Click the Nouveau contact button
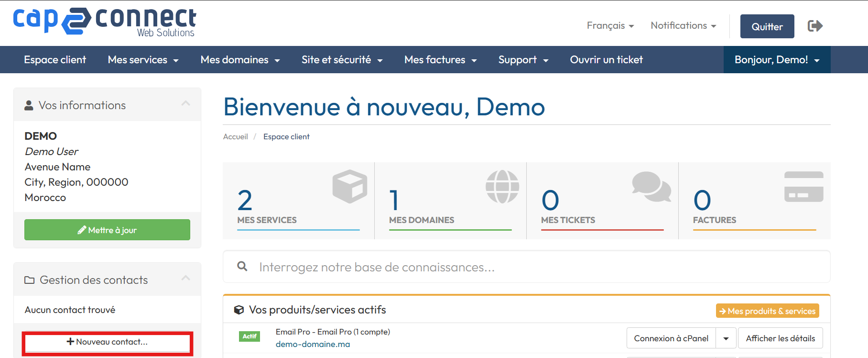 (x=107, y=342)
